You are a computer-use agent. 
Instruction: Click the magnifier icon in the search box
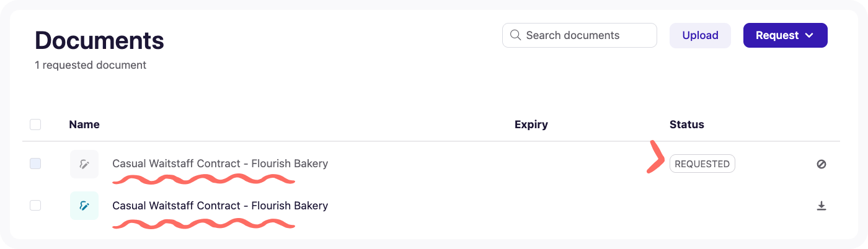pyautogui.click(x=515, y=35)
